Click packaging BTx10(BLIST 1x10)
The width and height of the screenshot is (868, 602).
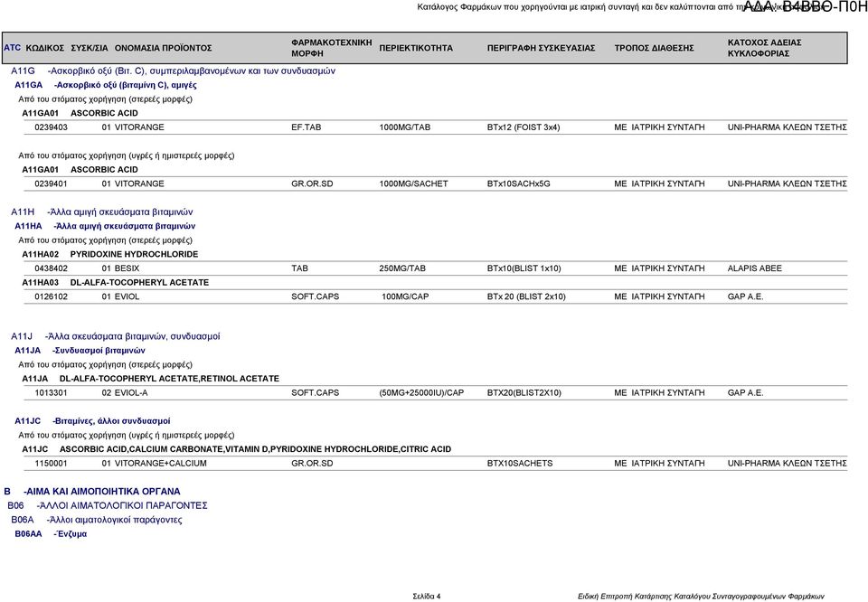524,268
